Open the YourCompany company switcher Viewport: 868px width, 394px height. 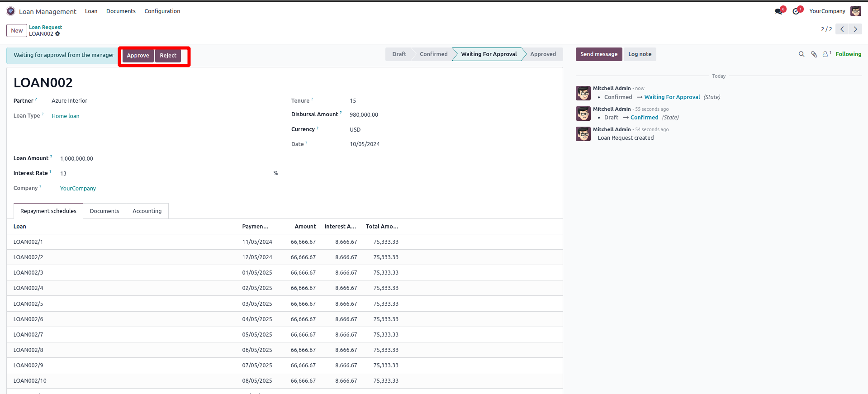tap(827, 11)
